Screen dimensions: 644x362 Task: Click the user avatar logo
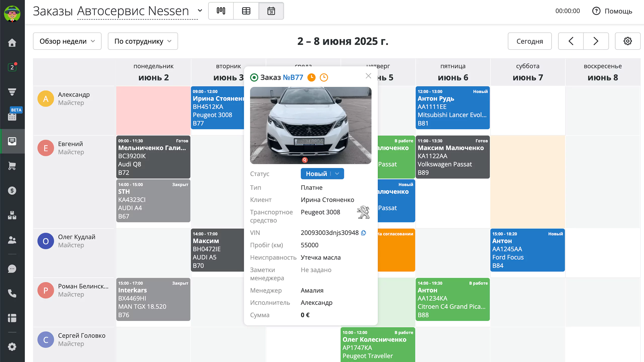pyautogui.click(x=12, y=14)
